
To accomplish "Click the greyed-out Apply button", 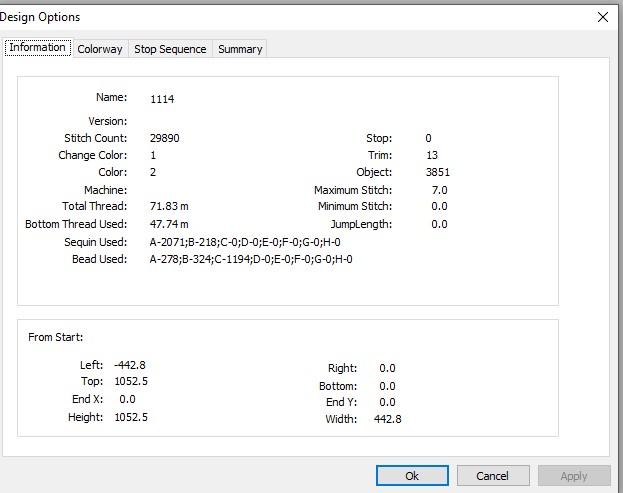I will [x=574, y=476].
